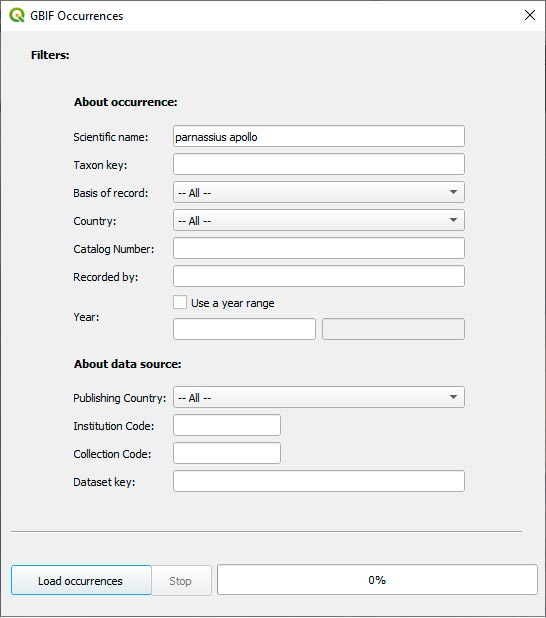Viewport: 546px width, 618px height.
Task: Click the 'GBIF Occurrences' window title
Action: (x=76, y=16)
